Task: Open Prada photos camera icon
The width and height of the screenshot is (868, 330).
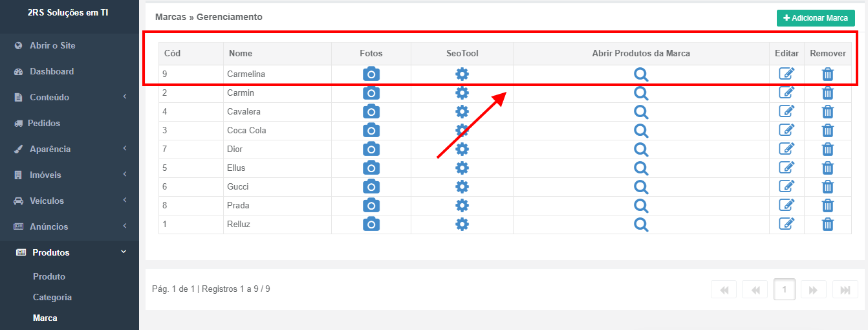Action: pyautogui.click(x=371, y=205)
